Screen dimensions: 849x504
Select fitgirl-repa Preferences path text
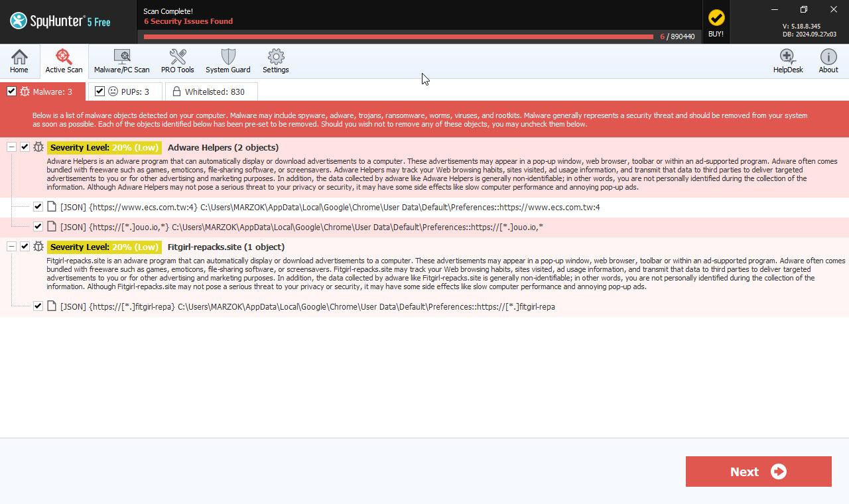[366, 306]
